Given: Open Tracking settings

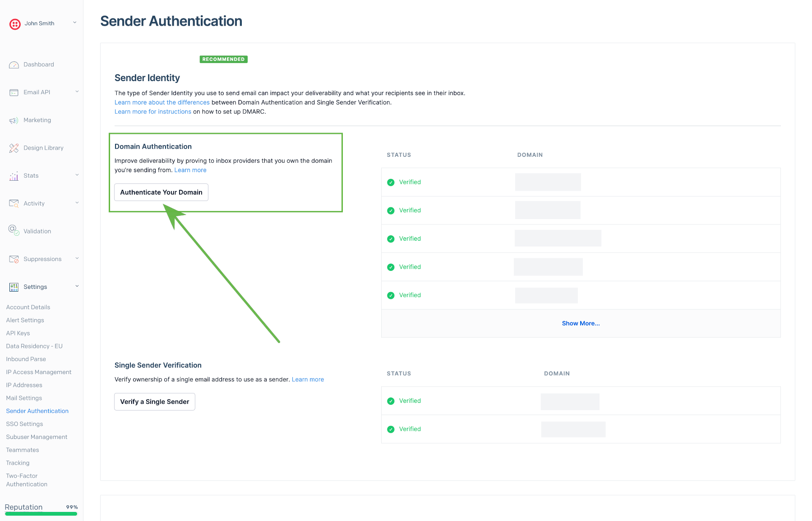Looking at the screenshot, I should click(x=18, y=463).
